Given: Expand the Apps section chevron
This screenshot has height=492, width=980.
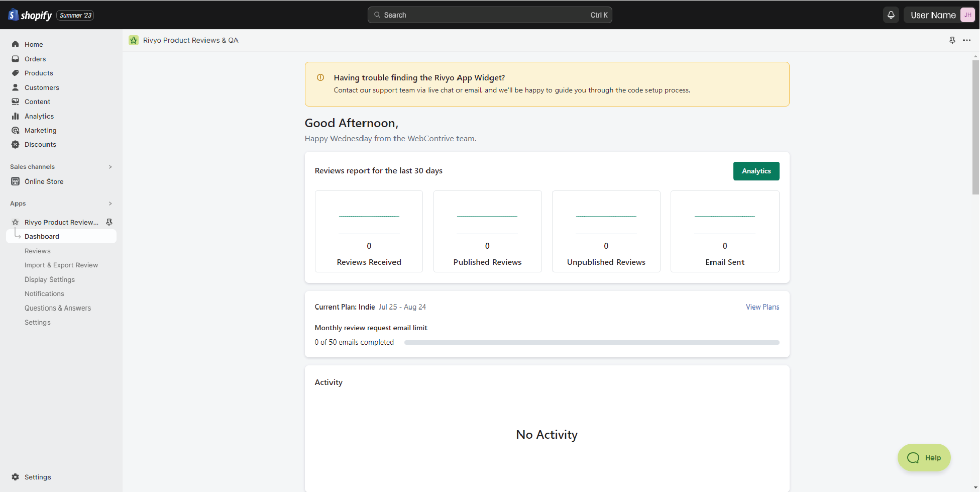Looking at the screenshot, I should coord(110,204).
